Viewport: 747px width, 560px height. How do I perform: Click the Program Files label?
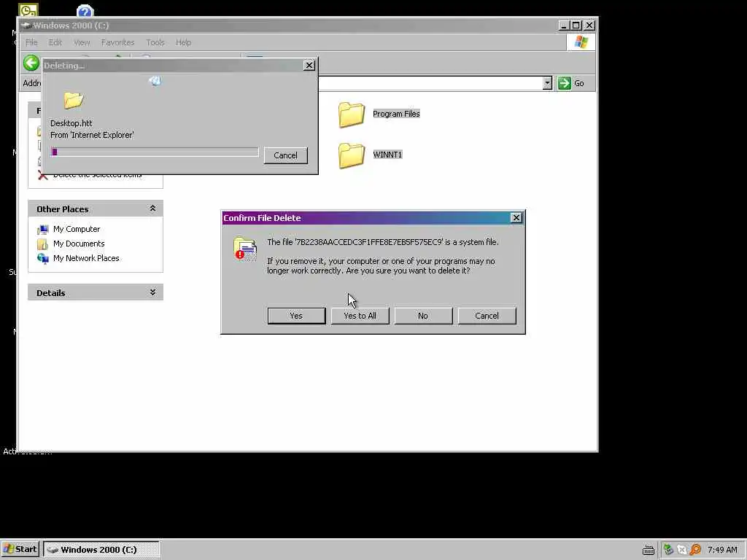pos(396,114)
